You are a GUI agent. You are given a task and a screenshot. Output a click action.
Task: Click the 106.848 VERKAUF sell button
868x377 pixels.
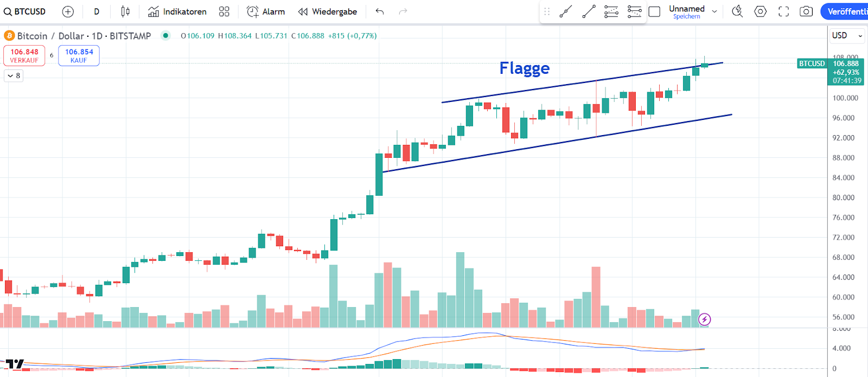24,56
